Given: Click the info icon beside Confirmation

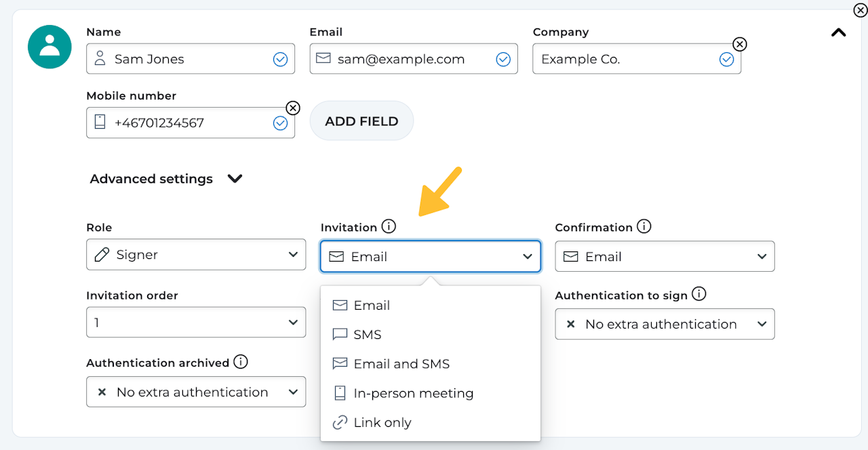Looking at the screenshot, I should [644, 226].
